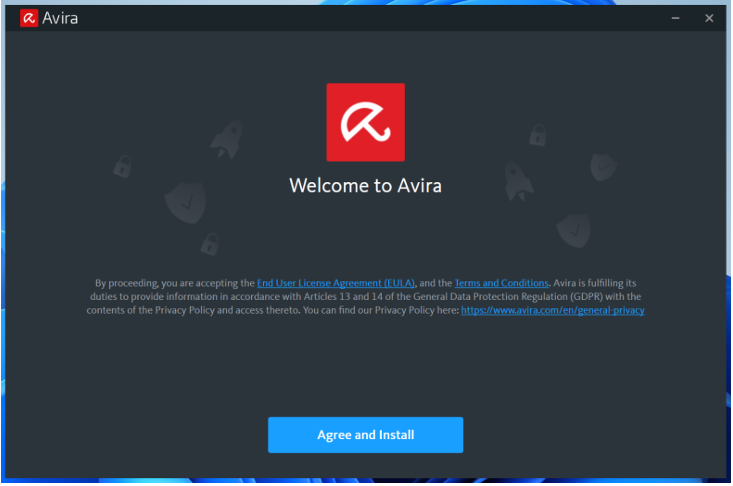Close the Avira installer window
This screenshot has height=486, width=733.
[709, 18]
